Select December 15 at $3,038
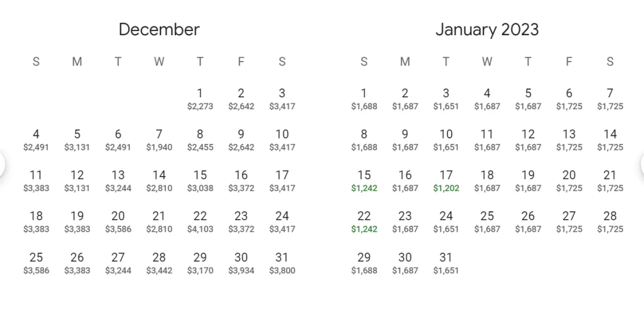This screenshot has height=317, width=644. tap(200, 181)
